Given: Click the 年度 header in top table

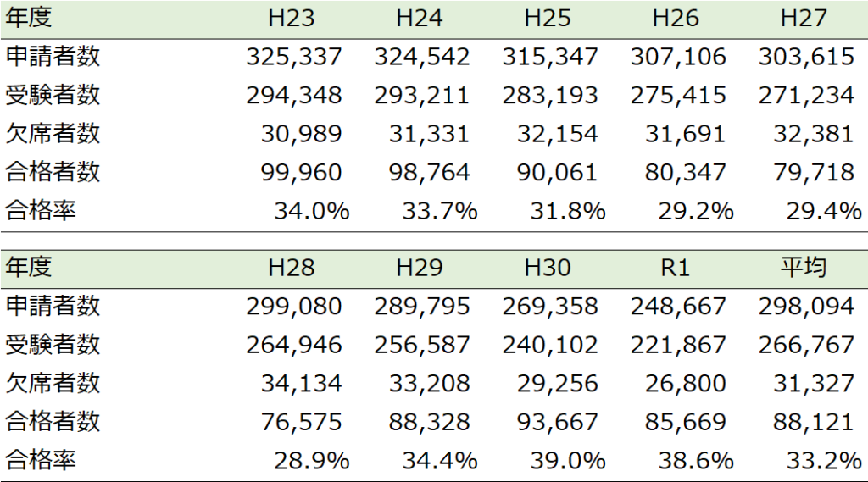Looking at the screenshot, I should click(x=29, y=18).
